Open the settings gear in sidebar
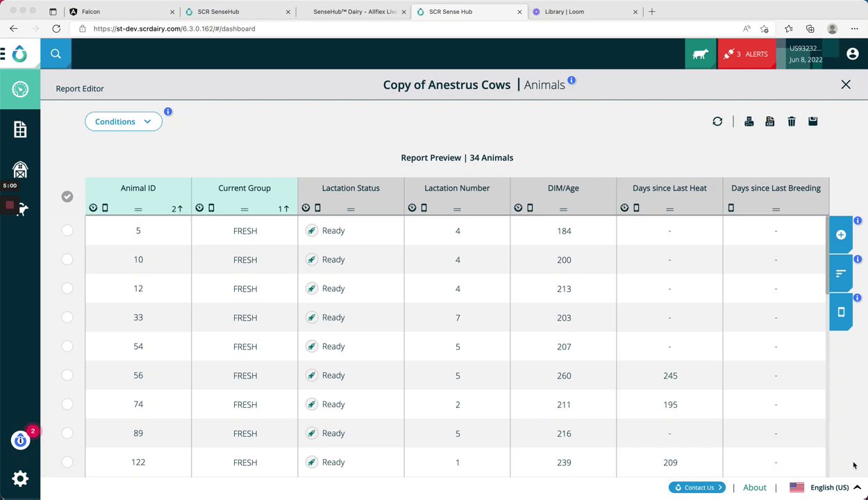 (x=20, y=478)
